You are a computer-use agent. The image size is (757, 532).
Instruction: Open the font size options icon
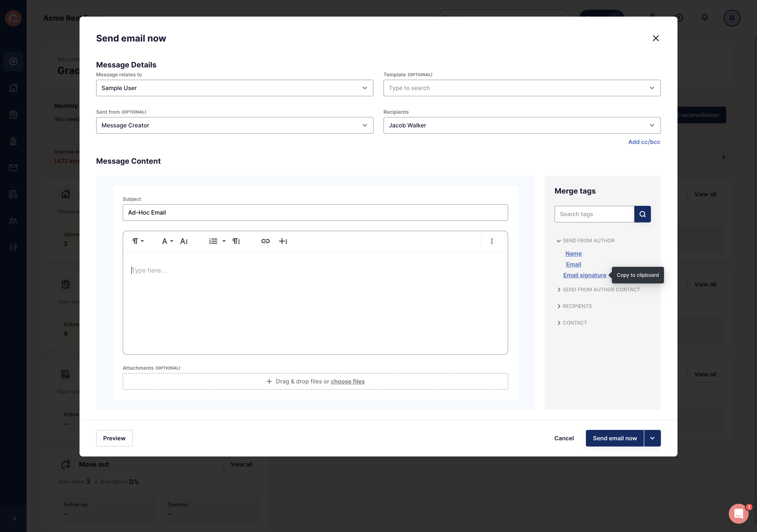pyautogui.click(x=184, y=241)
